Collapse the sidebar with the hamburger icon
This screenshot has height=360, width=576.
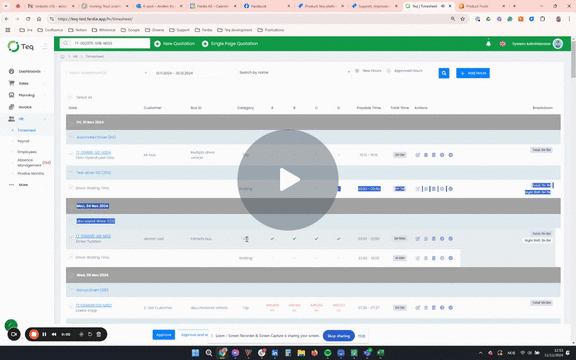44,47
